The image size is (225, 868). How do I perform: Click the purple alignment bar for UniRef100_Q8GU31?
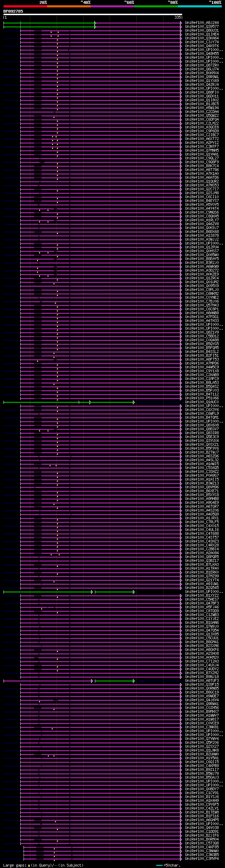pyautogui.click(x=101, y=31)
